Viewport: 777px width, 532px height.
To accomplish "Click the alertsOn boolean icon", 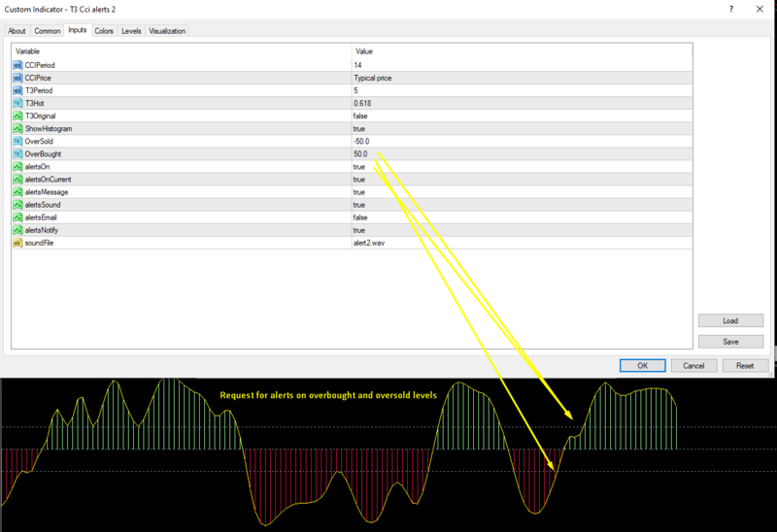I will [17, 166].
